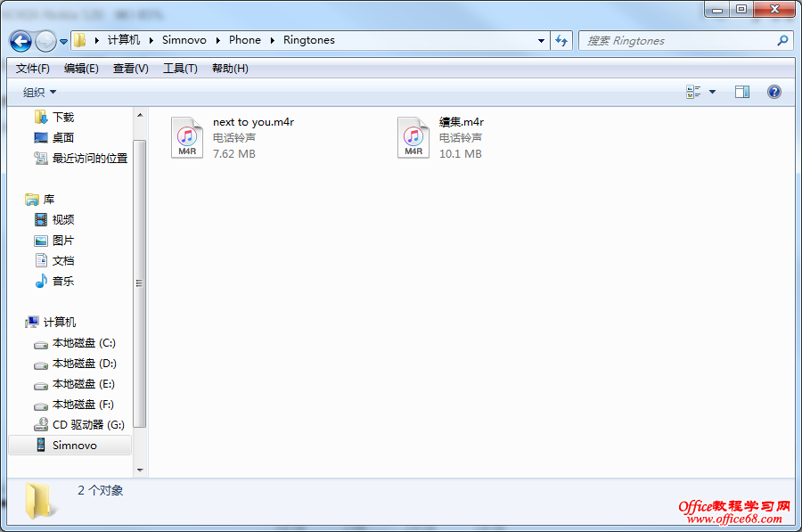802x532 pixels.
Task: Click the search magnifier icon
Action: [782, 40]
